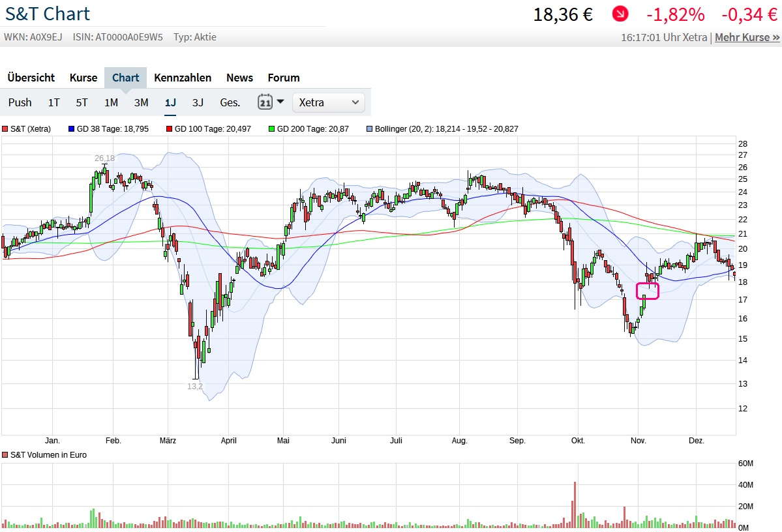
Task: Click the red downward trend arrow icon
Action: 619,14
